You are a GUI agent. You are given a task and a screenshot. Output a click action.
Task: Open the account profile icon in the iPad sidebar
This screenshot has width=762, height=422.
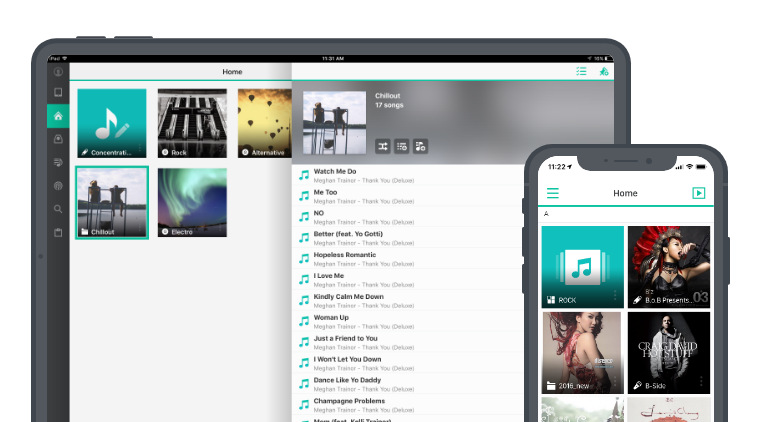(58, 71)
